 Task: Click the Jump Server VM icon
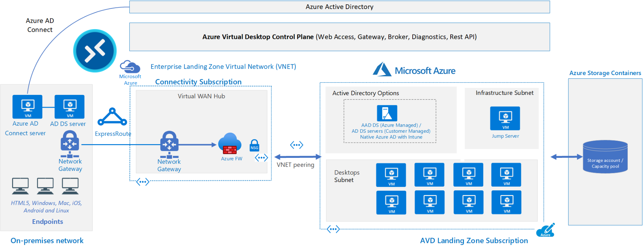tap(505, 118)
